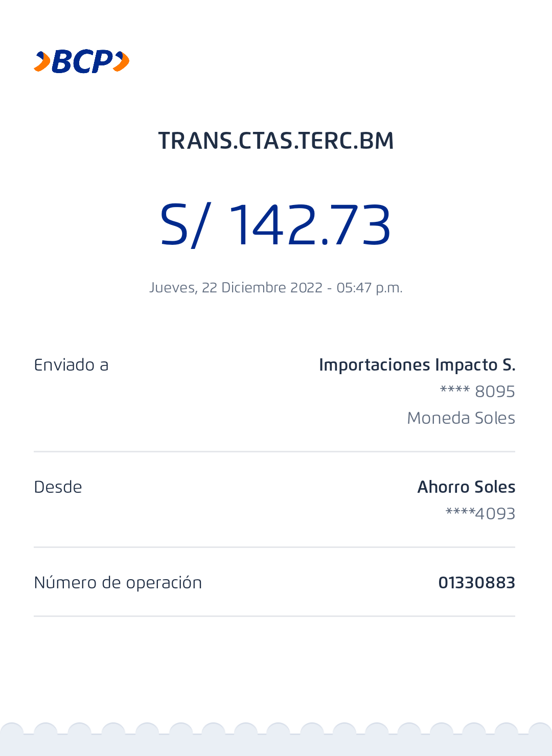Click the divider line under operation number
This screenshot has height=756, width=552.
[274, 616]
